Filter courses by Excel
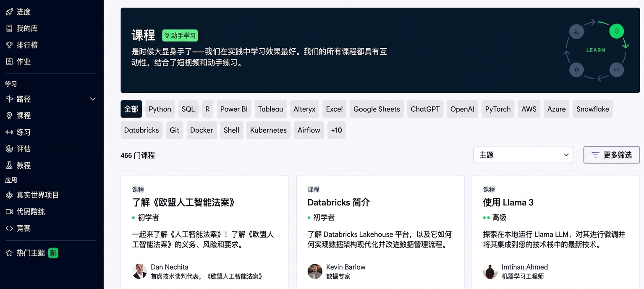The width and height of the screenshot is (644, 289). [334, 109]
